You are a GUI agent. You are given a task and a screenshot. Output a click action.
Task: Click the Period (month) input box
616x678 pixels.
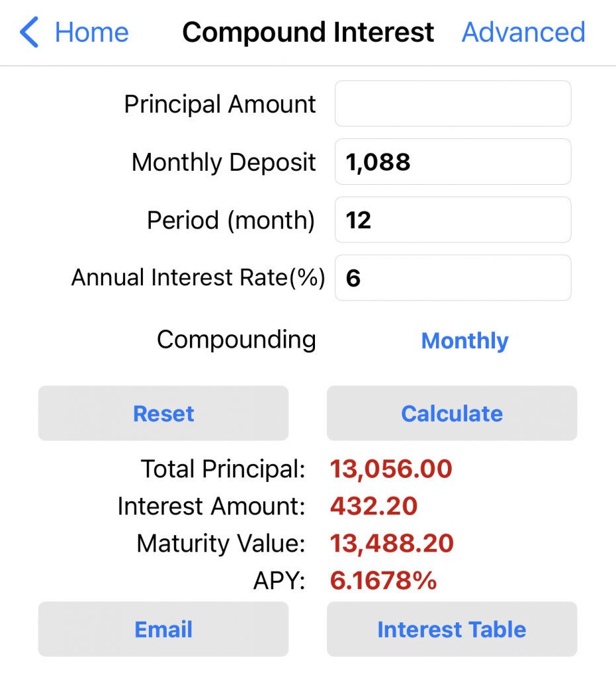453,220
